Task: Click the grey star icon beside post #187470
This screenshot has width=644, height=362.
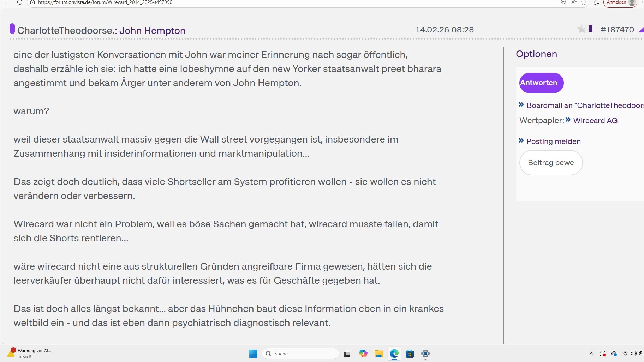Action: click(582, 29)
